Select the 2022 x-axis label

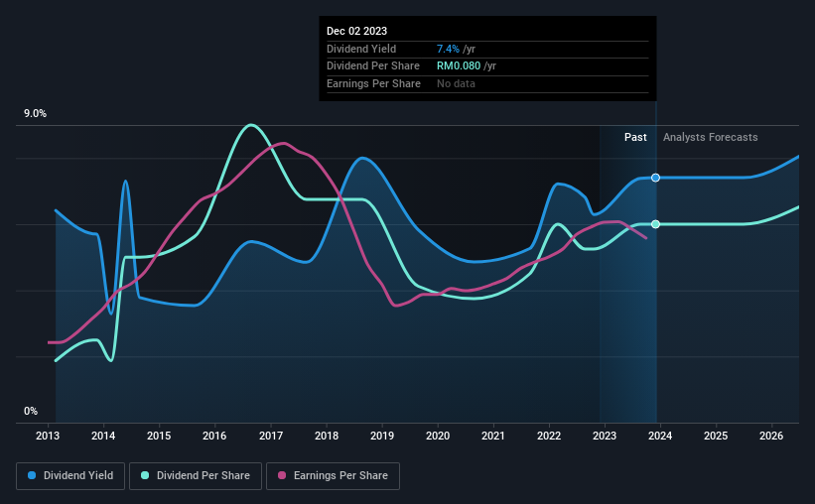[549, 436]
